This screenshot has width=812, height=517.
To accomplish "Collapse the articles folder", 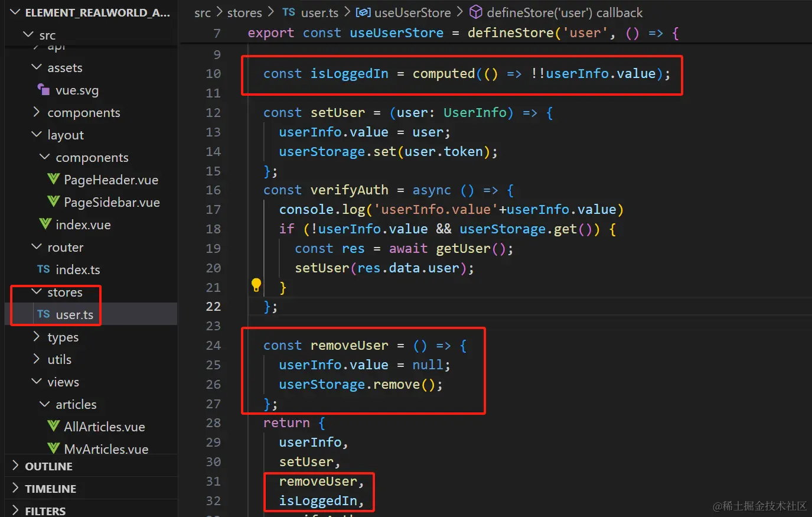I will point(45,404).
